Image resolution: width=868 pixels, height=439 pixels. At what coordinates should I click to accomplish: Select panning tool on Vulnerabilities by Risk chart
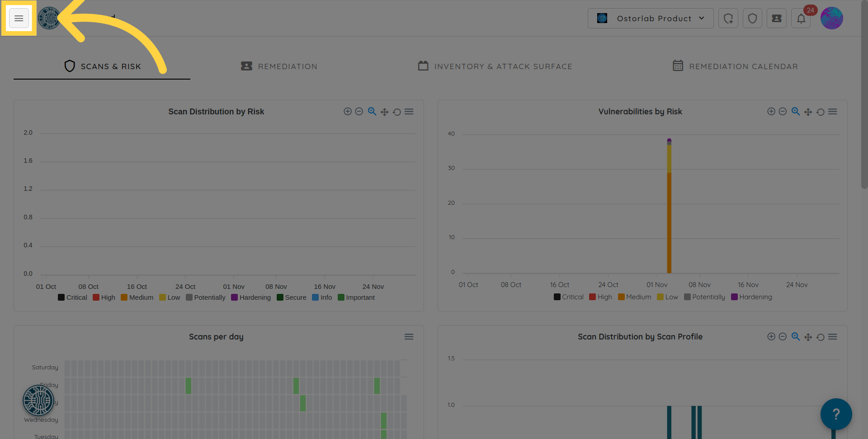tap(808, 112)
